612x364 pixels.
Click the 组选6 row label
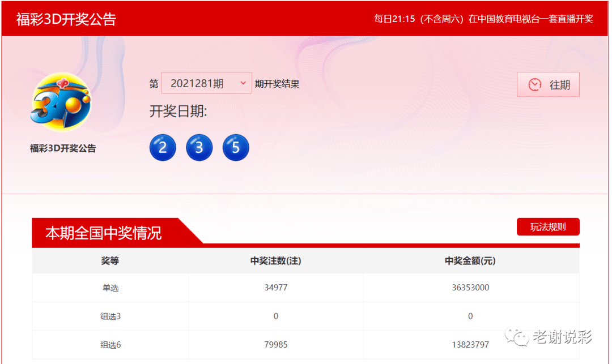pyautogui.click(x=110, y=345)
